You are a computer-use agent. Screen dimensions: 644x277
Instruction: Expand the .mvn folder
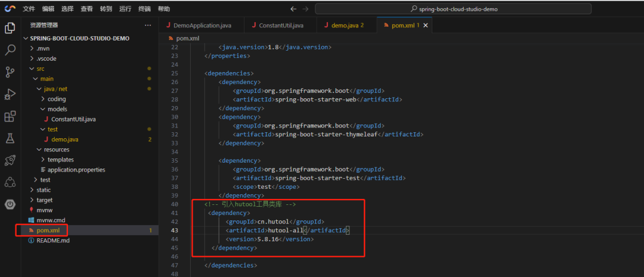click(x=89, y=48)
